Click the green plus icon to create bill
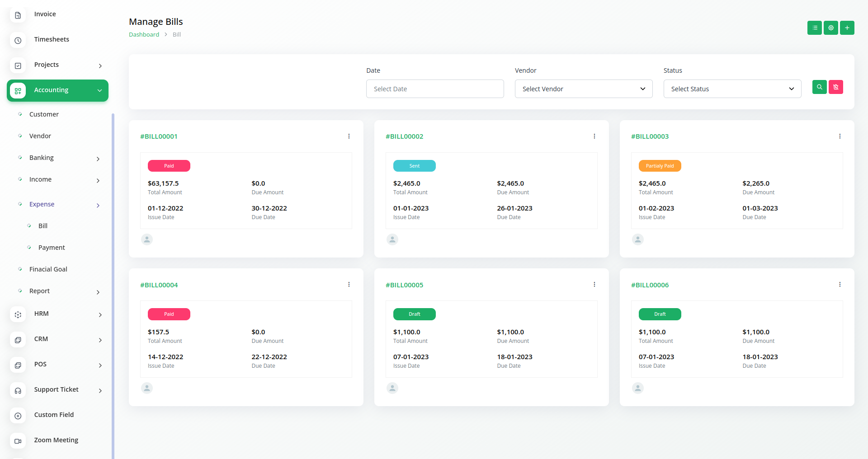868x459 pixels. click(x=847, y=28)
